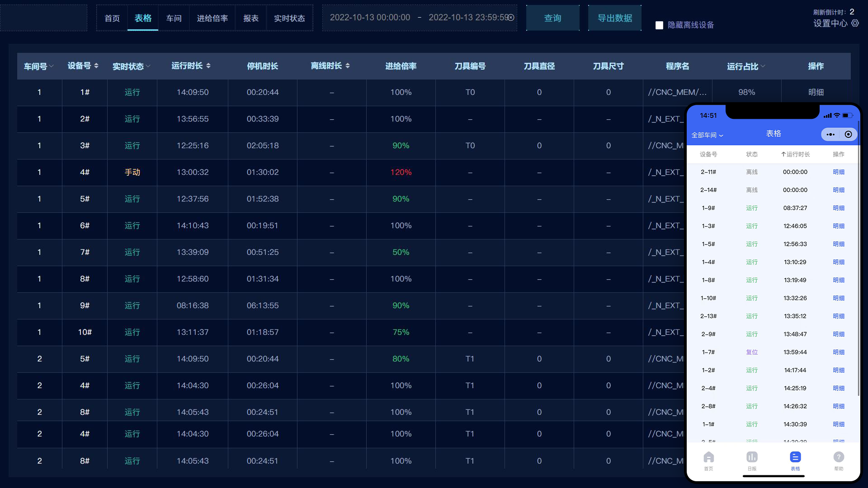The width and height of the screenshot is (868, 488).
Task: Click the 98% 运行占比 value
Action: [x=747, y=93]
